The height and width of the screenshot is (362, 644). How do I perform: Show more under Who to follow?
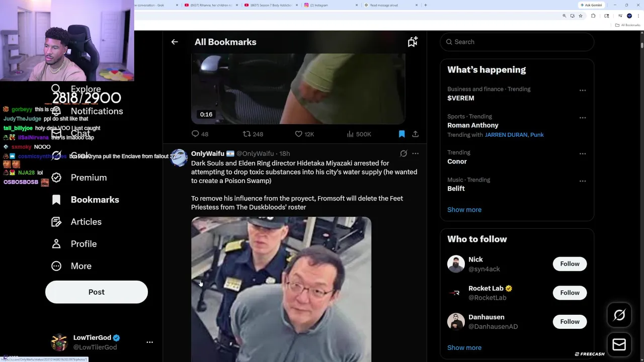pyautogui.click(x=464, y=347)
